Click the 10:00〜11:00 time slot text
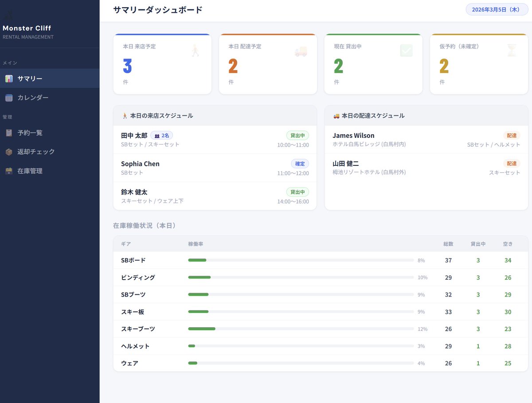The image size is (532, 403). [x=293, y=145]
